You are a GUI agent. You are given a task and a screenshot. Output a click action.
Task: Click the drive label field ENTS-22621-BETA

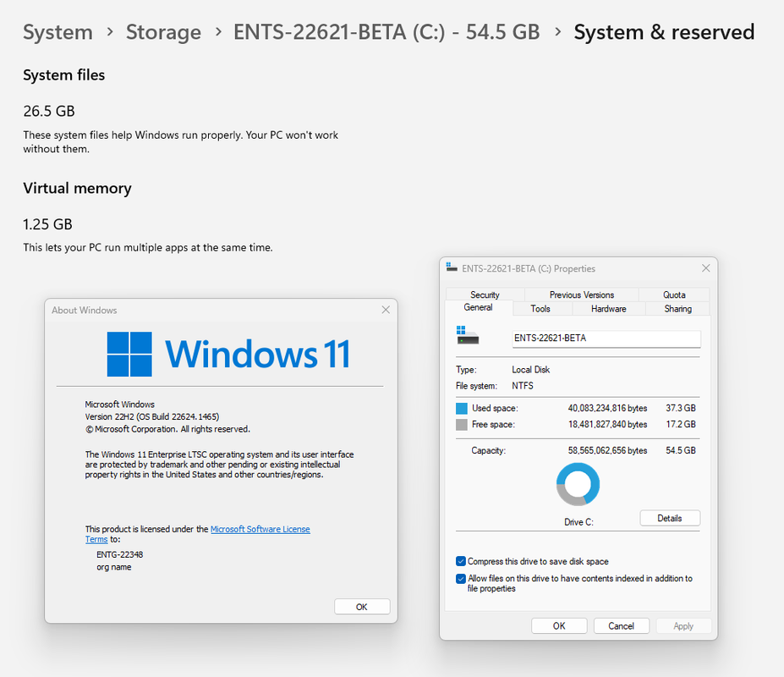pyautogui.click(x=606, y=338)
